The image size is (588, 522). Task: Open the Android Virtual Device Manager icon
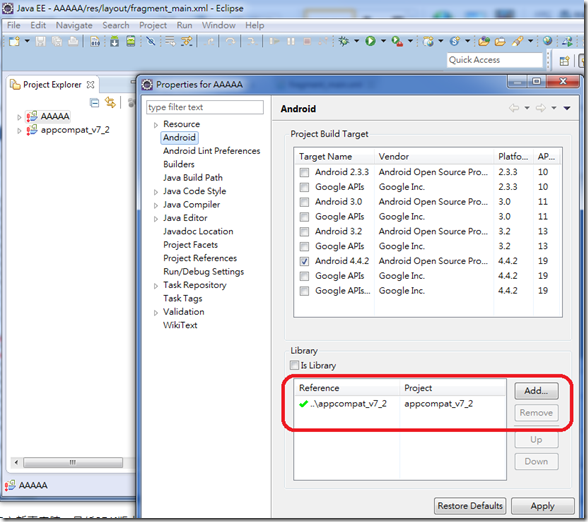click(x=130, y=41)
